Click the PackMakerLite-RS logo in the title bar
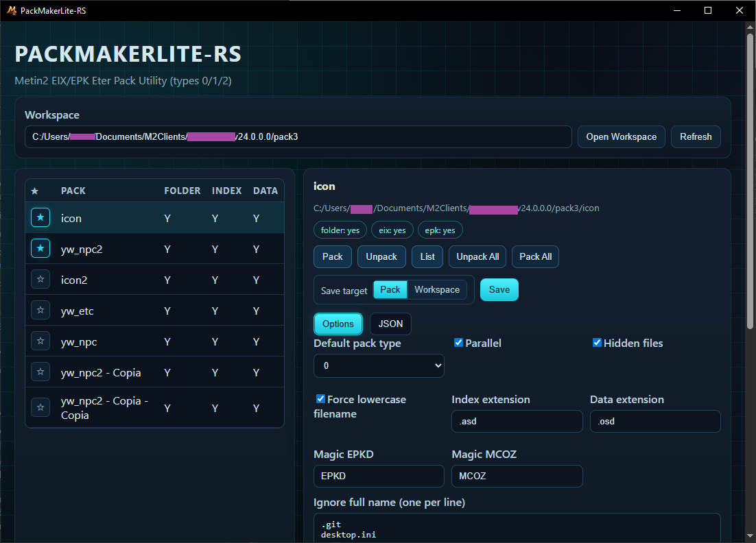 click(x=12, y=10)
